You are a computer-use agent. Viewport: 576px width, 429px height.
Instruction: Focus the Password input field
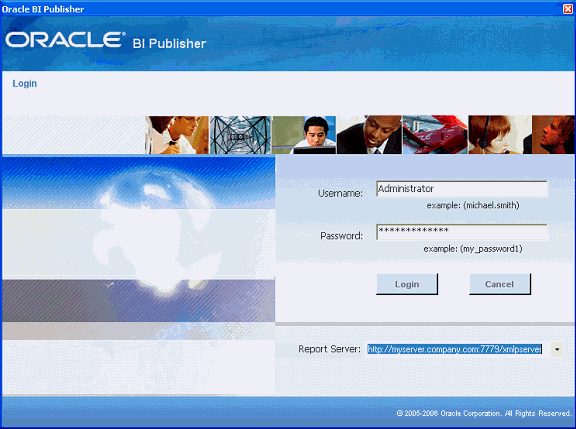click(x=462, y=232)
